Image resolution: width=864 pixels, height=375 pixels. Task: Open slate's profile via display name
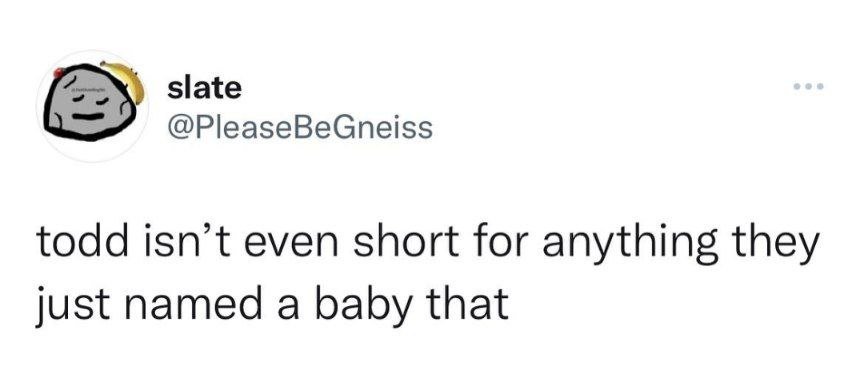coord(204,88)
